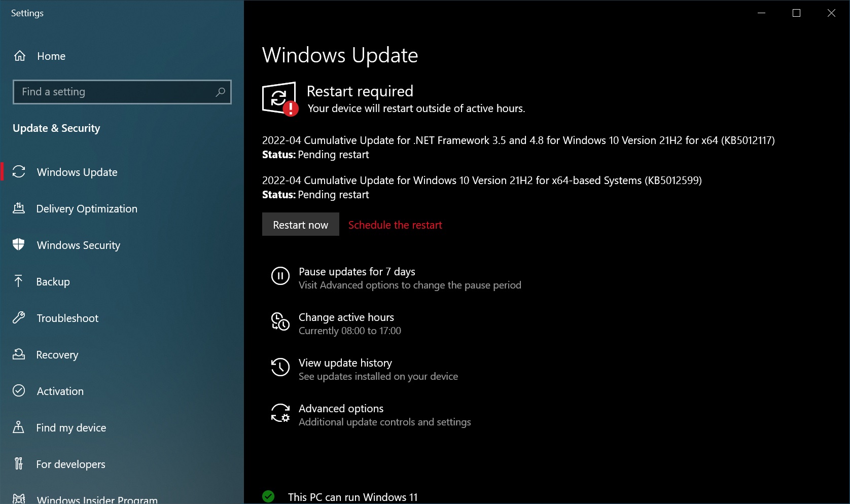Screen dimensions: 850x504
Task: Select the Backup sidebar icon
Action: point(19,281)
